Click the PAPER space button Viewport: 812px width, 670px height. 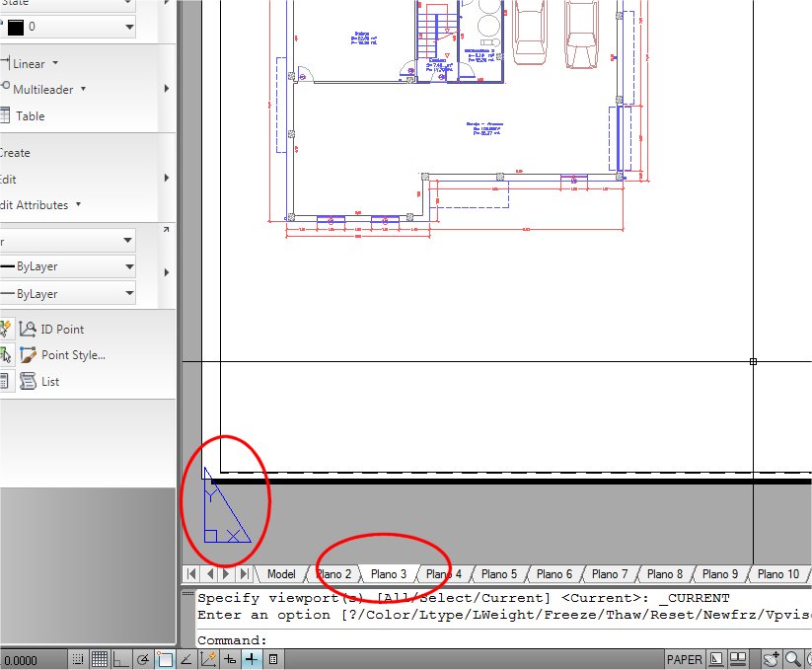(684, 660)
